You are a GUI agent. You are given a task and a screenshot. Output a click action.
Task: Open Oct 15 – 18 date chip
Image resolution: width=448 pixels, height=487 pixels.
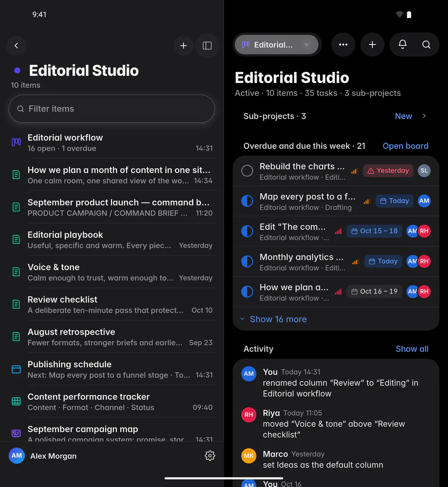[x=374, y=231]
